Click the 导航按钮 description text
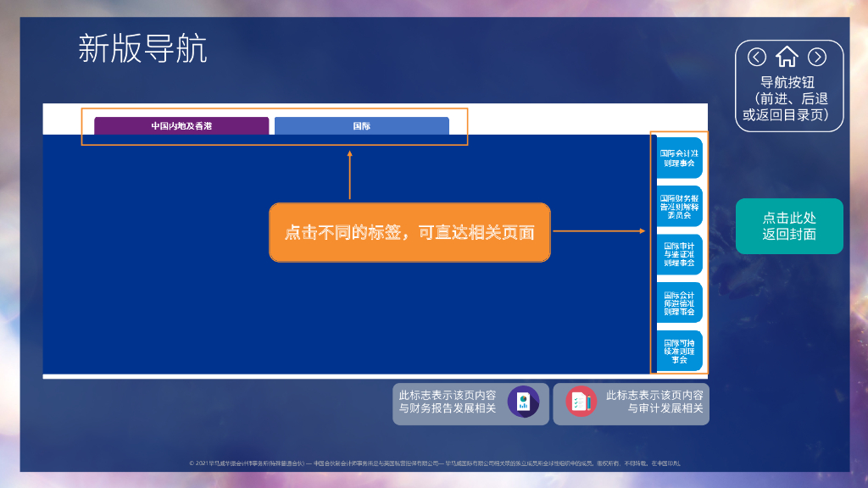Viewport: 868px width, 488px height. click(786, 98)
